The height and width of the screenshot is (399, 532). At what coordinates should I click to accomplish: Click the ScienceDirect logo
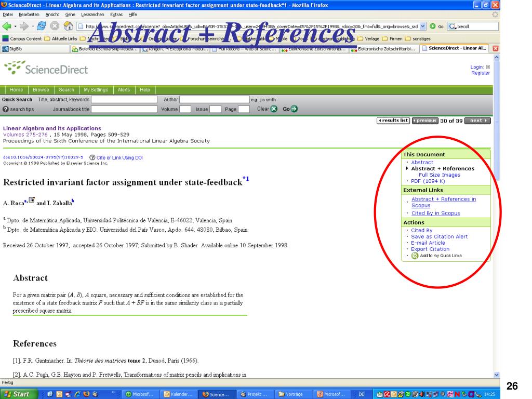coord(46,68)
